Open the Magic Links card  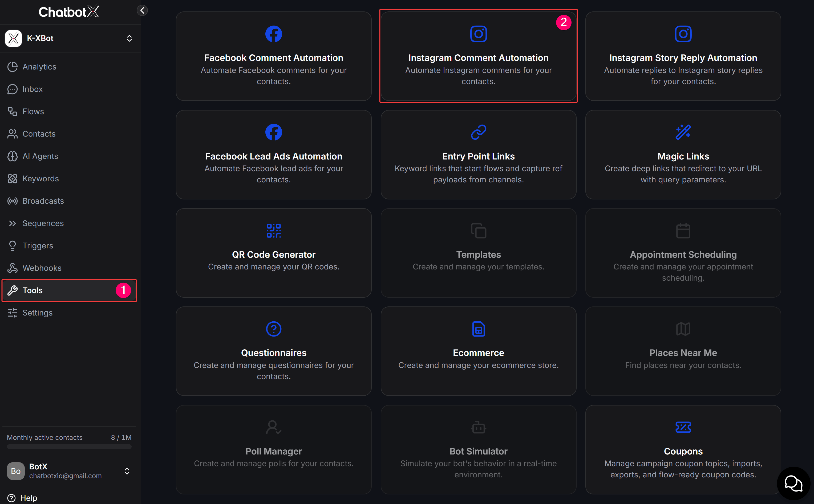(683, 155)
